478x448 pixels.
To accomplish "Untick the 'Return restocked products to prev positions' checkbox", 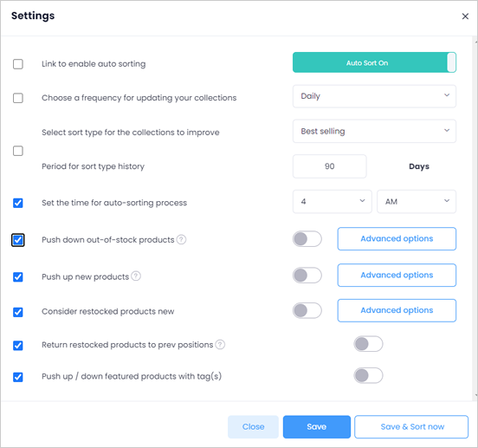I will (18, 346).
